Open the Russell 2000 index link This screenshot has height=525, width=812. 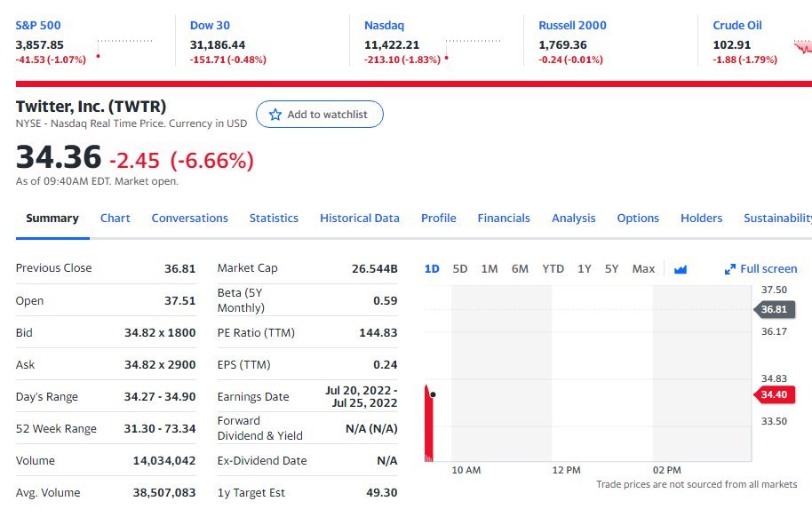(572, 26)
